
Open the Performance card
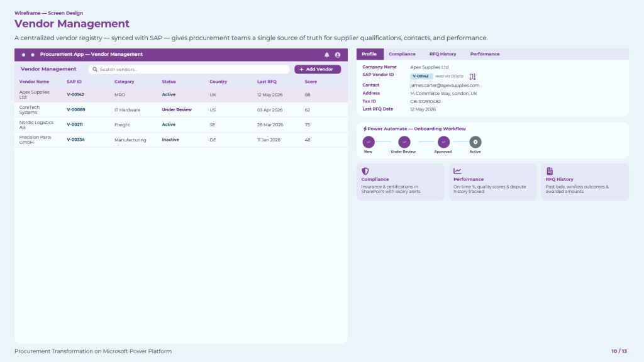492,182
